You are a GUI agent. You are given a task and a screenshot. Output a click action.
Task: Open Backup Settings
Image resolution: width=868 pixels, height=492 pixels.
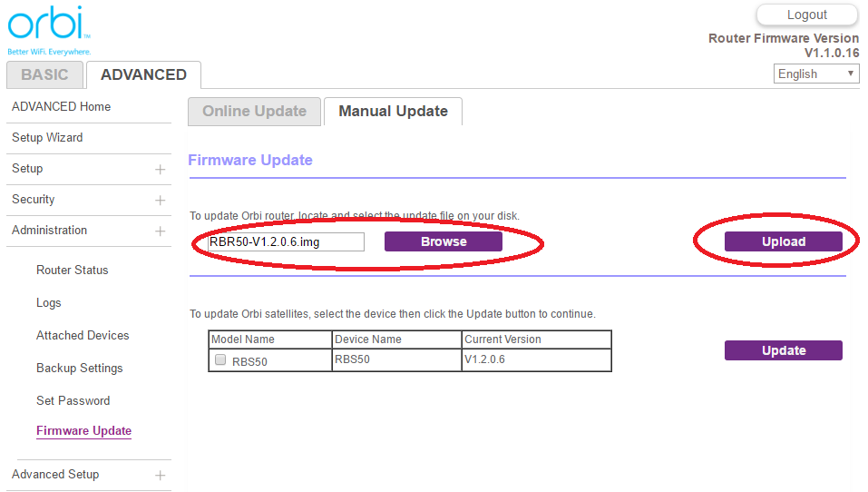click(x=80, y=368)
